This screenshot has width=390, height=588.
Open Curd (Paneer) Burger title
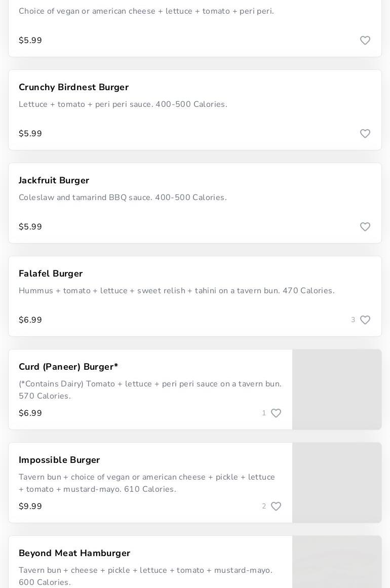click(x=68, y=367)
